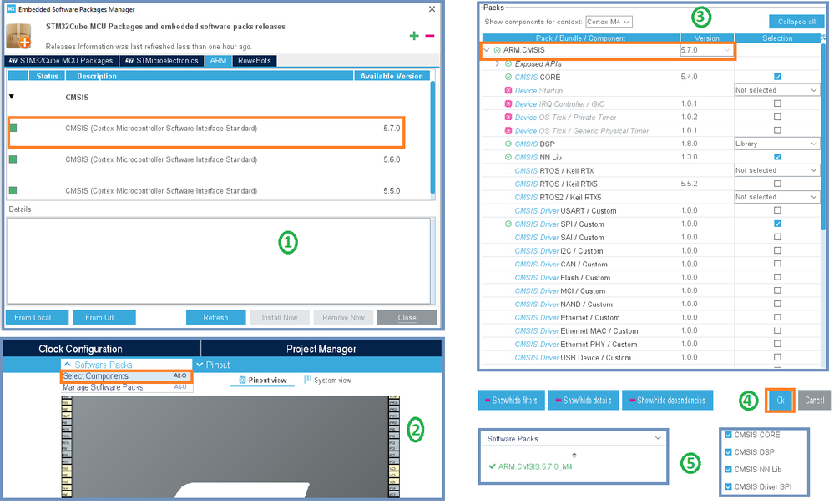Click green check icon beside CMSIS NN Lib
This screenshot has width=834, height=504.
pyautogui.click(x=508, y=157)
